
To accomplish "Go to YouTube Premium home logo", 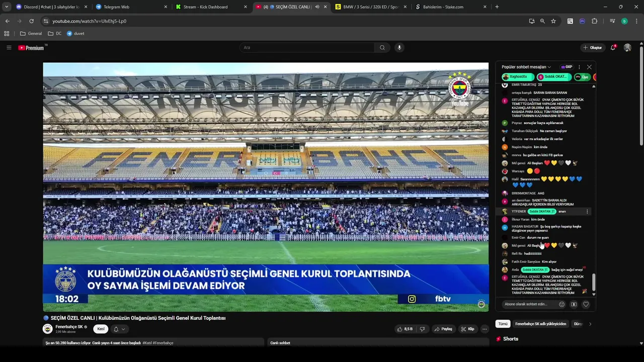I will point(32,48).
